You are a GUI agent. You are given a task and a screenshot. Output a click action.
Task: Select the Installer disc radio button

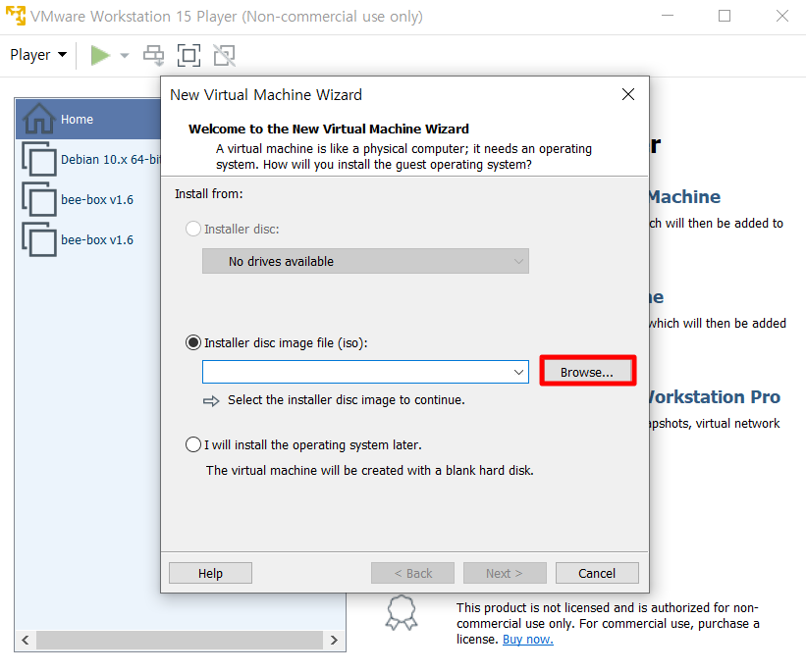point(193,229)
